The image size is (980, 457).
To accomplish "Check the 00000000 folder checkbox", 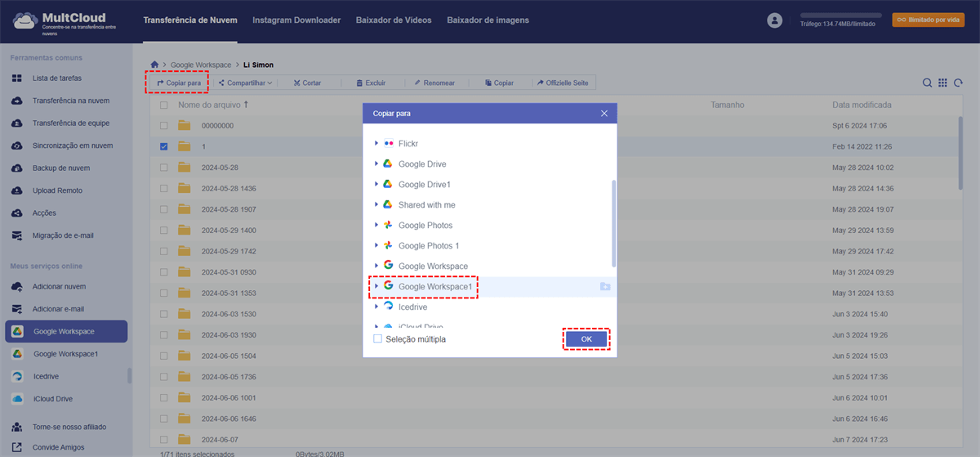I will pyautogui.click(x=164, y=126).
